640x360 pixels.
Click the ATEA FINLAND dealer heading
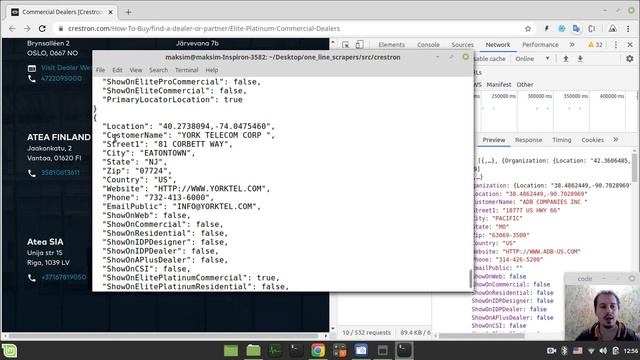point(59,137)
